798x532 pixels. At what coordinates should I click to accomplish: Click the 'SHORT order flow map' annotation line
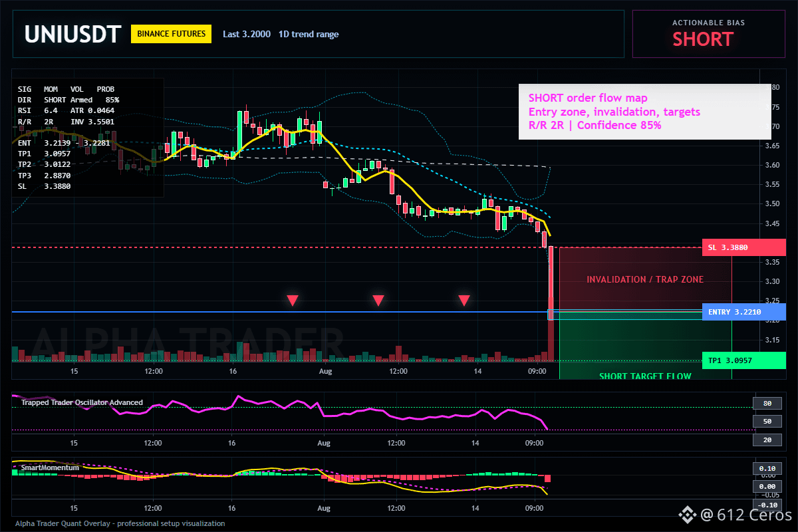click(588, 98)
